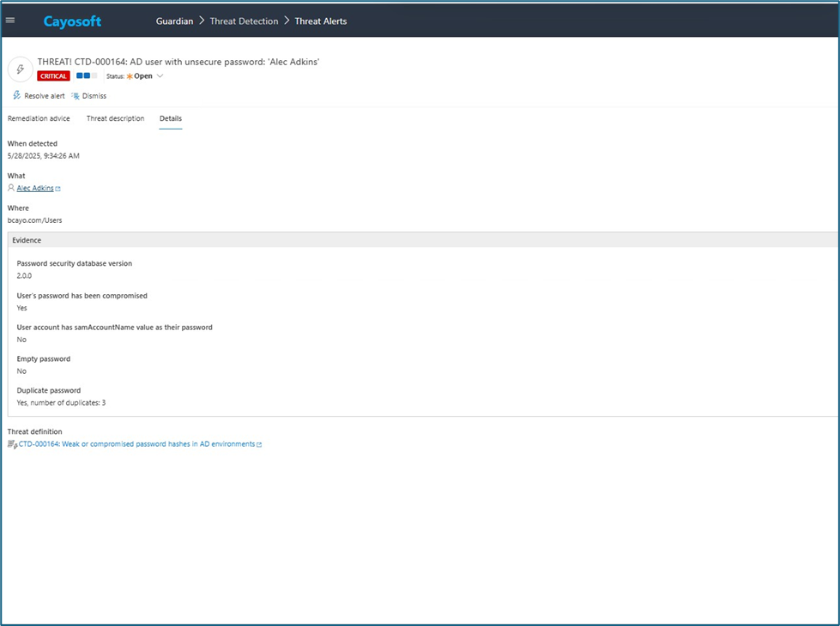Click the 'When detected' label
840x626 pixels.
click(32, 143)
